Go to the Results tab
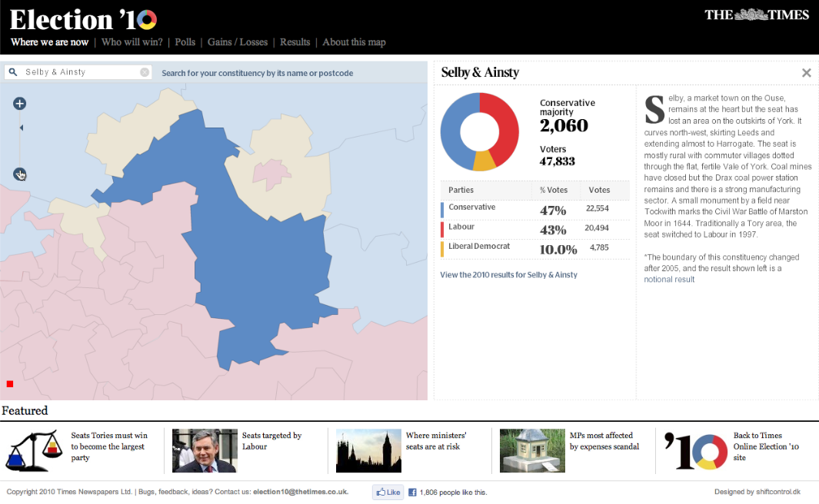The image size is (819, 504). tap(295, 42)
